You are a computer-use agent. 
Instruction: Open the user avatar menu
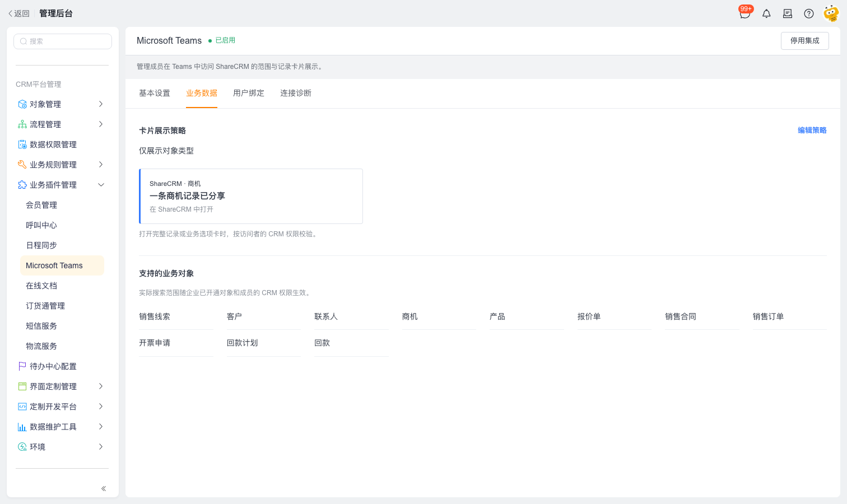coord(831,13)
